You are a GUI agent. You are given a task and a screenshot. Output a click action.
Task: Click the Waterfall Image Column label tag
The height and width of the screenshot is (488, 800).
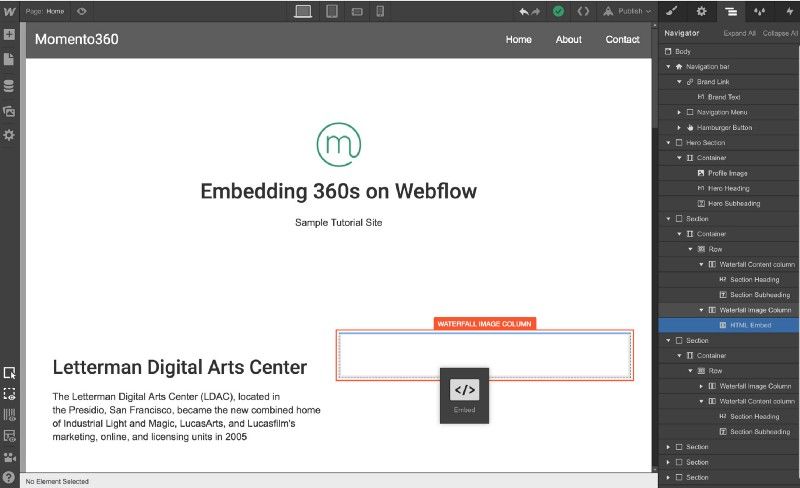coord(484,324)
